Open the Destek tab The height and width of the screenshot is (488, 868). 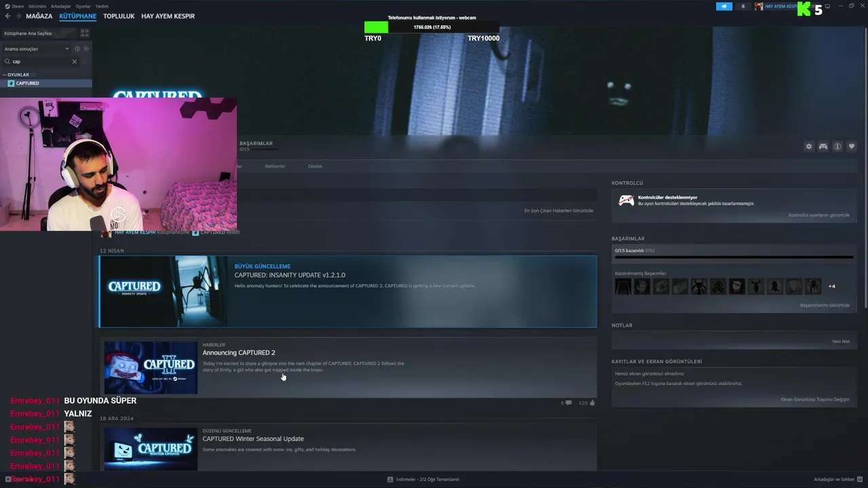pyautogui.click(x=315, y=166)
